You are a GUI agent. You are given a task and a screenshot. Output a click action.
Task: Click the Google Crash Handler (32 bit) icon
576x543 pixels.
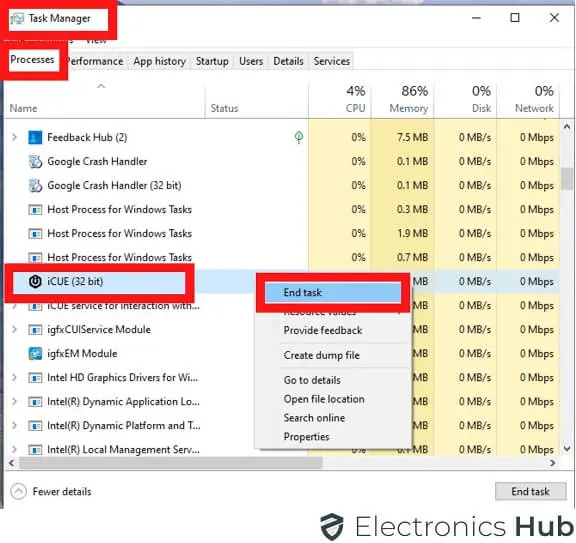pyautogui.click(x=35, y=186)
